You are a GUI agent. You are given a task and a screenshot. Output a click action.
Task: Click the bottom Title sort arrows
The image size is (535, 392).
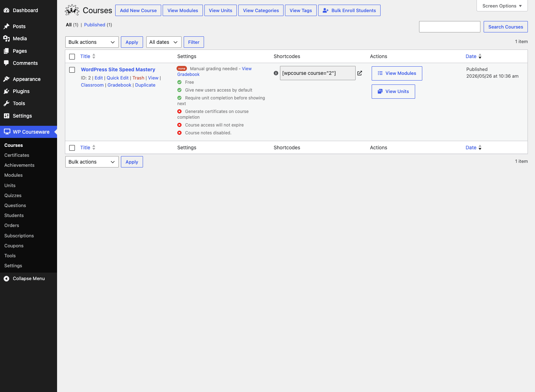point(94,148)
